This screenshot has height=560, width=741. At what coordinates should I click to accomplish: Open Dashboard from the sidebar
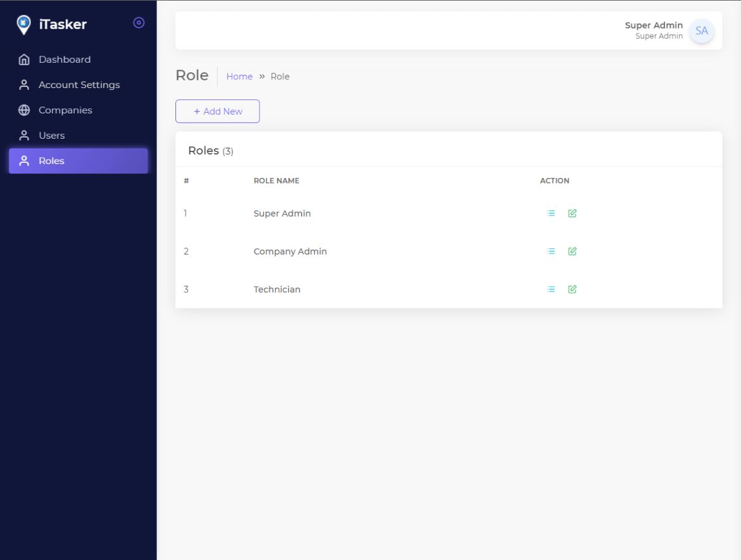pos(78,60)
